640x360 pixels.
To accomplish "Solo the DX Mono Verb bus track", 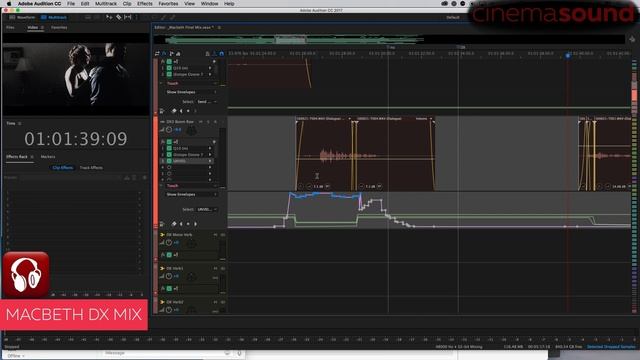I will pyautogui.click(x=222, y=235).
